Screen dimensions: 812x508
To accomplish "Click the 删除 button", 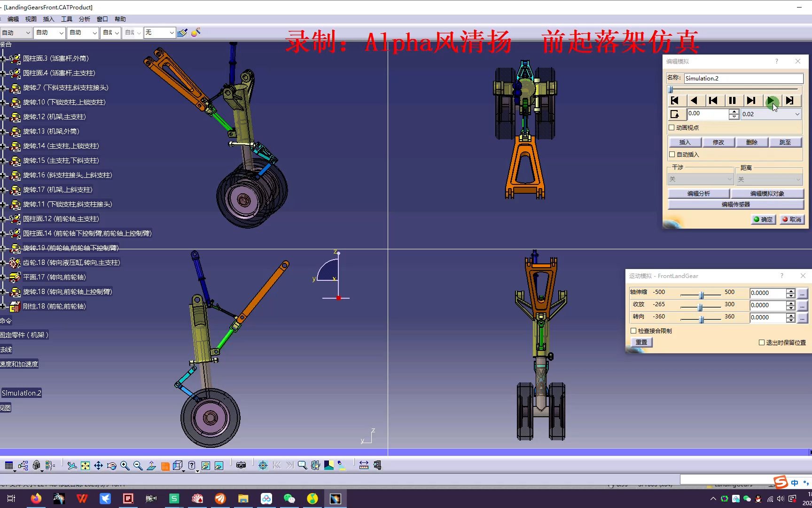I will [x=751, y=142].
